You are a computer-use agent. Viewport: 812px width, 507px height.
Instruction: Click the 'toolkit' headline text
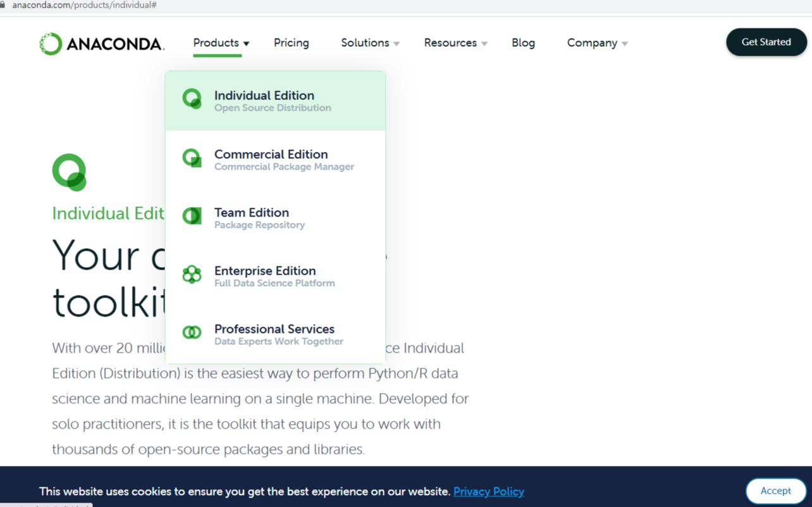pyautogui.click(x=108, y=301)
